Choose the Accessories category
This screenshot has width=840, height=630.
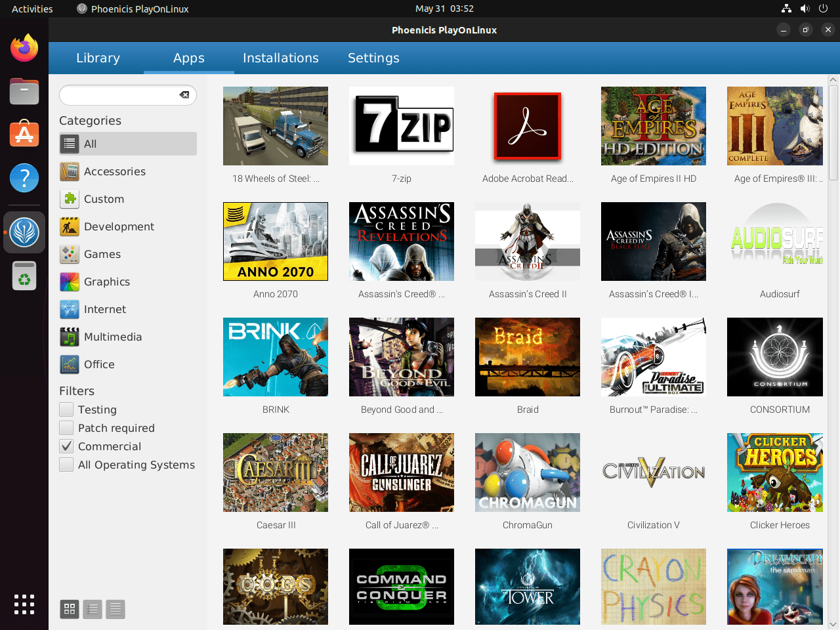click(128, 171)
